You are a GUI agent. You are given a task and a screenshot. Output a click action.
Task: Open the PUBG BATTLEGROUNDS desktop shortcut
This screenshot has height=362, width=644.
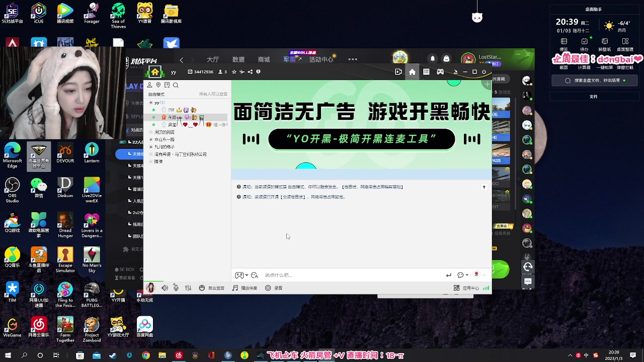pyautogui.click(x=92, y=296)
